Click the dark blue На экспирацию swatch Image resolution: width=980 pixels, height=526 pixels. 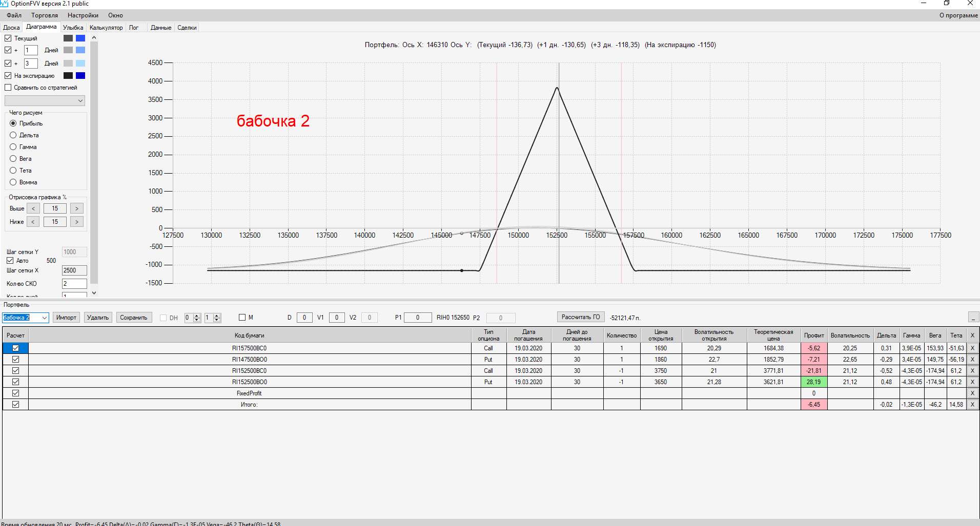80,76
